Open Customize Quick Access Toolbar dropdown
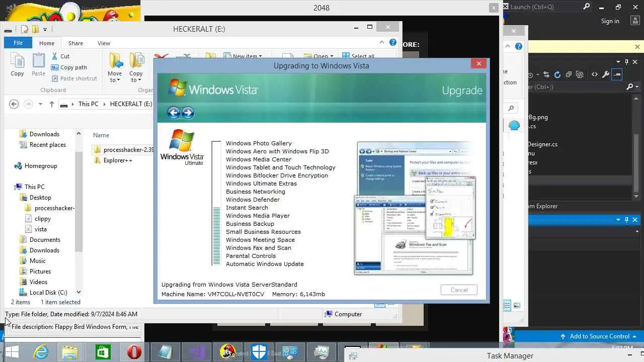 45,30
